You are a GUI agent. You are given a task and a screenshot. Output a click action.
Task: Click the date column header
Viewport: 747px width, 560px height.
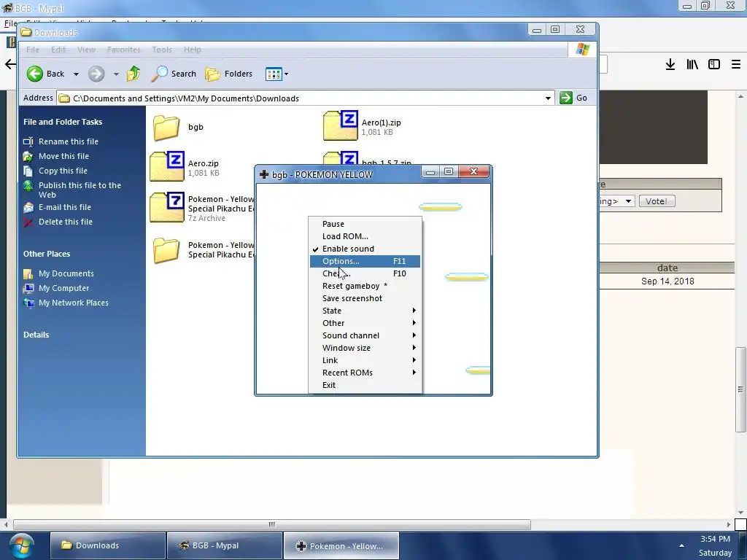pos(667,268)
